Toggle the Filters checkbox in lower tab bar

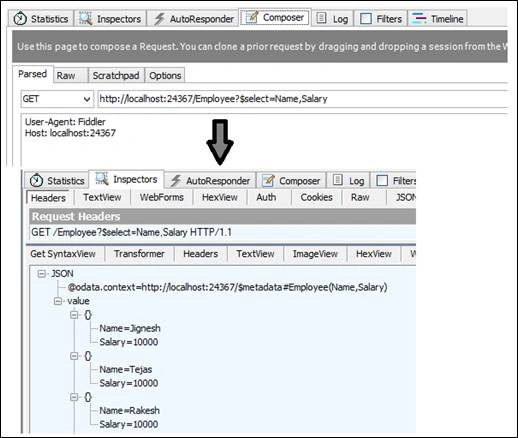[x=382, y=181]
